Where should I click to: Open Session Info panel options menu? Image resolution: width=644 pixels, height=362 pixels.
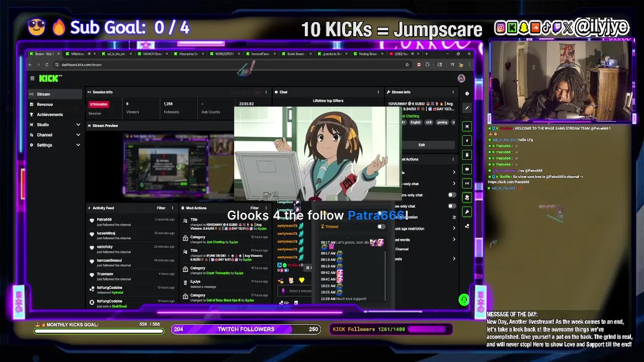pos(266,92)
